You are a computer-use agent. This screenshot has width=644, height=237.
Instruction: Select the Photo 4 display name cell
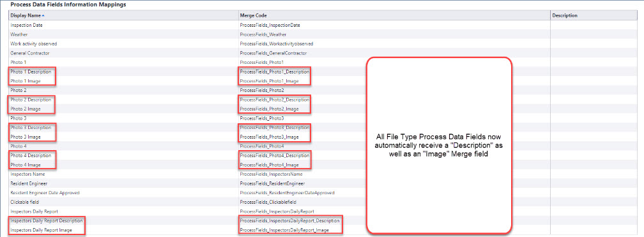(19, 146)
